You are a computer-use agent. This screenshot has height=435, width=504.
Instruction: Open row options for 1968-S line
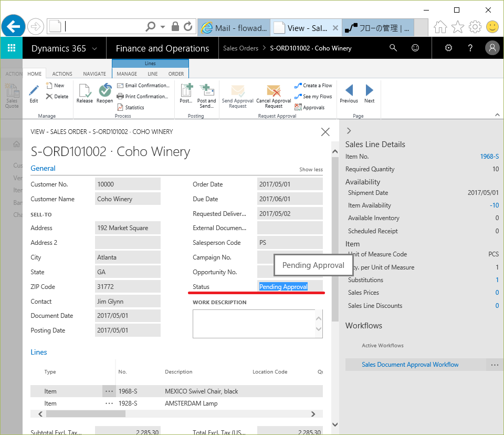(109, 391)
